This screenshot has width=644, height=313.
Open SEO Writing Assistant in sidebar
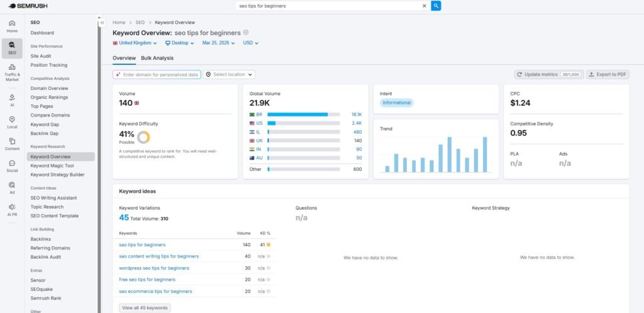tap(53, 198)
